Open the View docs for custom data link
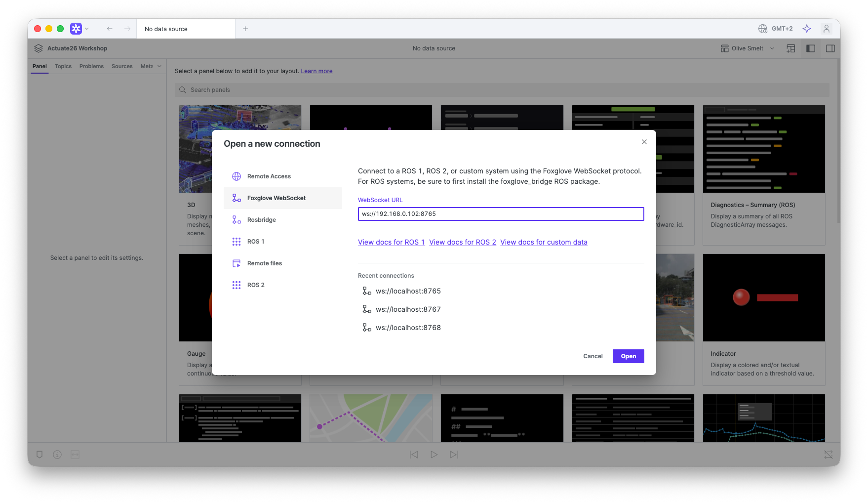 coord(544,242)
